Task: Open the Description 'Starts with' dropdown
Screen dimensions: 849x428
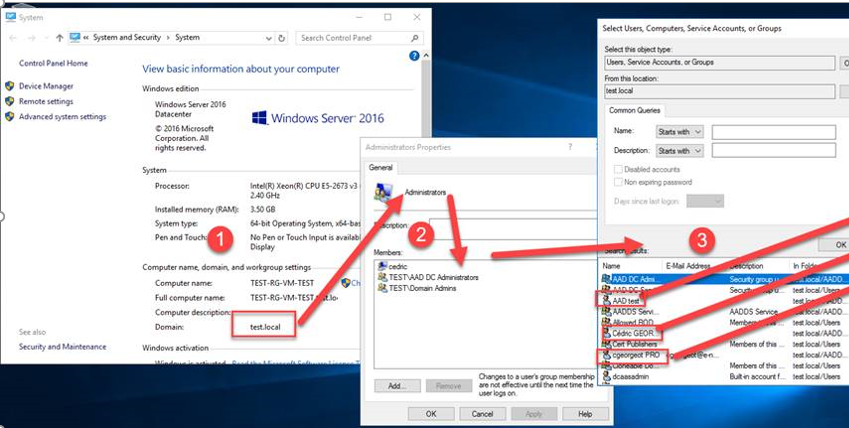Action: tap(680, 151)
